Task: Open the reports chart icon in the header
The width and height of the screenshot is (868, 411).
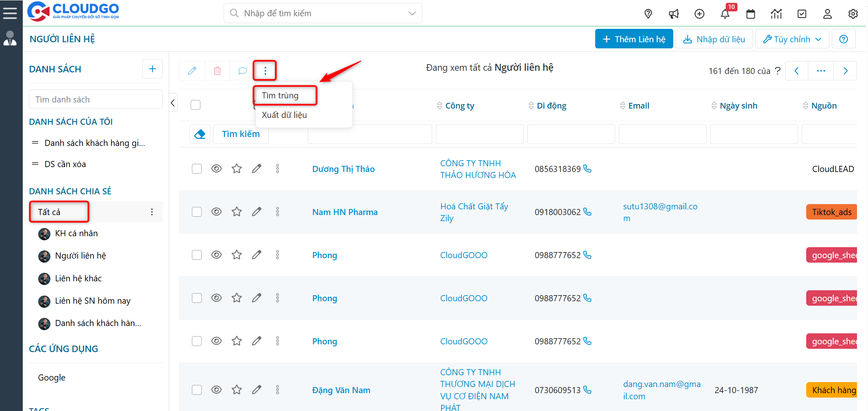Action: pyautogui.click(x=777, y=13)
